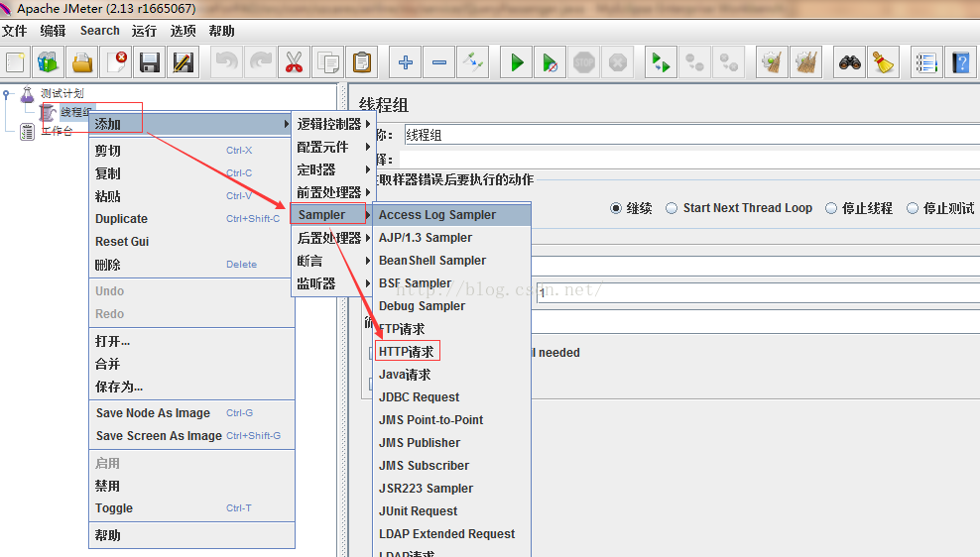Click the Expand All plus icon

[x=405, y=62]
